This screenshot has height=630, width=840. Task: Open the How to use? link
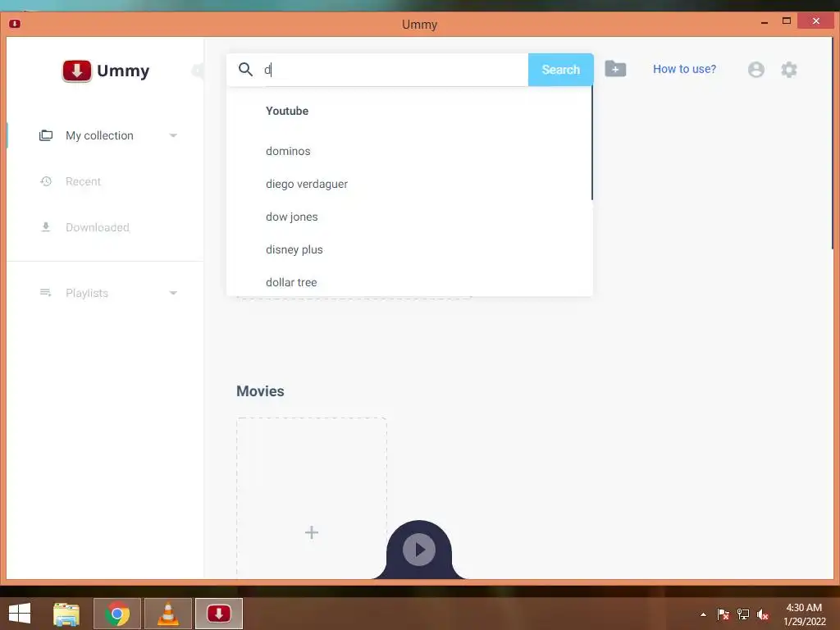(684, 69)
